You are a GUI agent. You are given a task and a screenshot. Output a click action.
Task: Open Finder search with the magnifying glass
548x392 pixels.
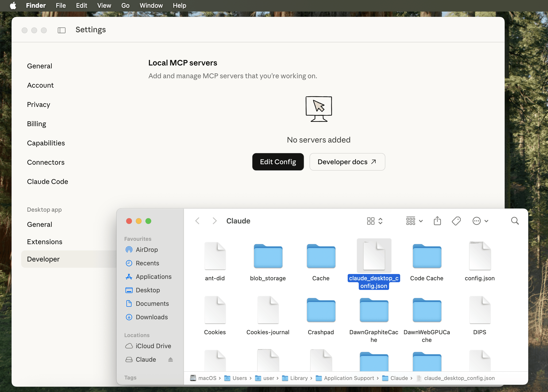pos(515,221)
